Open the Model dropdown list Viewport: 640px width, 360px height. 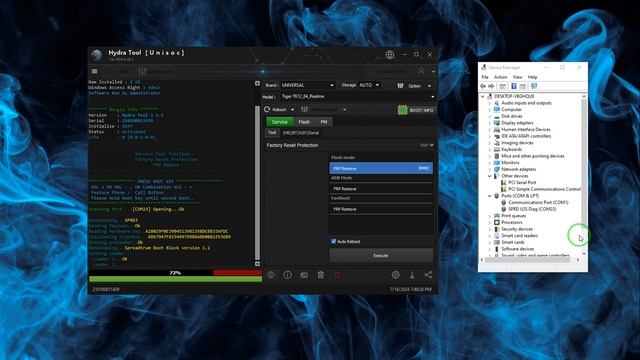(x=358, y=97)
